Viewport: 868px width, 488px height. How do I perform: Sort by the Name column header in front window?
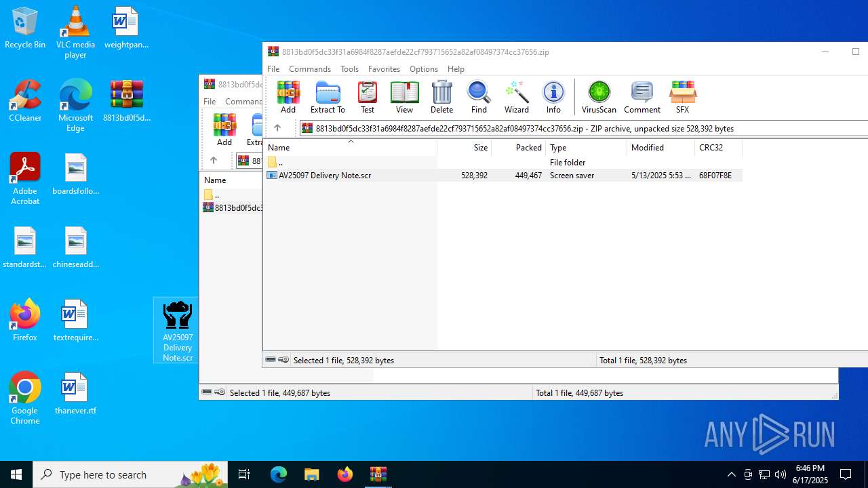pyautogui.click(x=351, y=147)
